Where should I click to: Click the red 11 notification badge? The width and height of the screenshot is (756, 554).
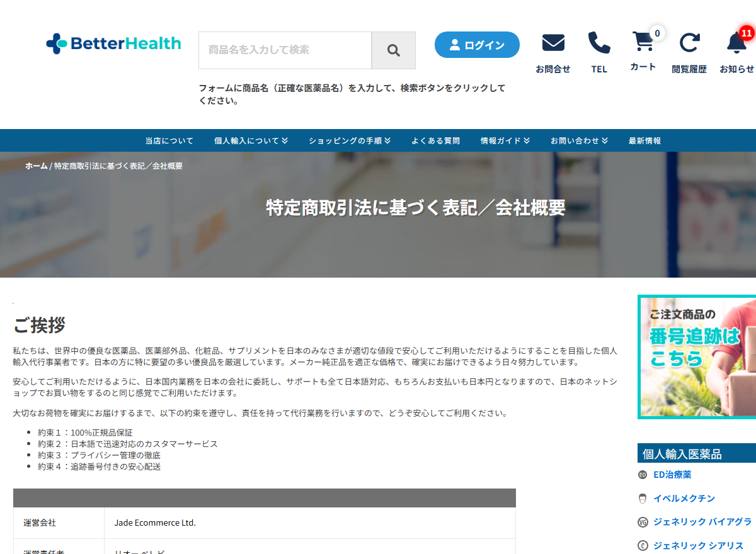pos(747,32)
